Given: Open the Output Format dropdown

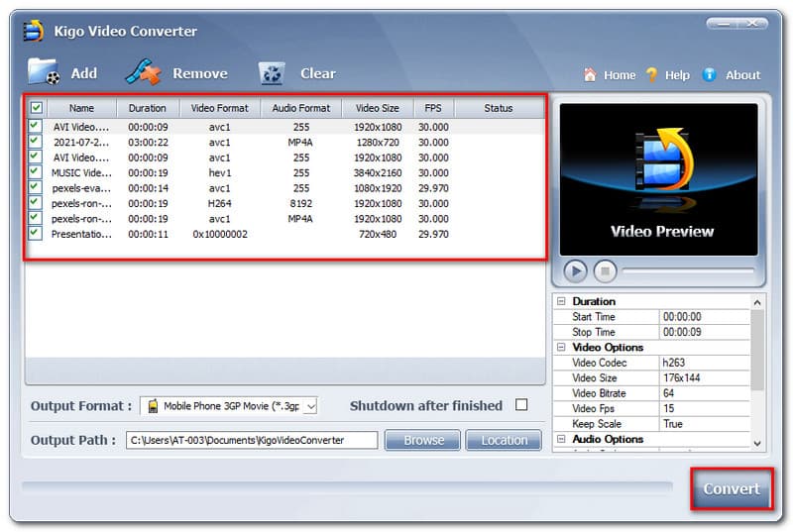Looking at the screenshot, I should click(310, 406).
